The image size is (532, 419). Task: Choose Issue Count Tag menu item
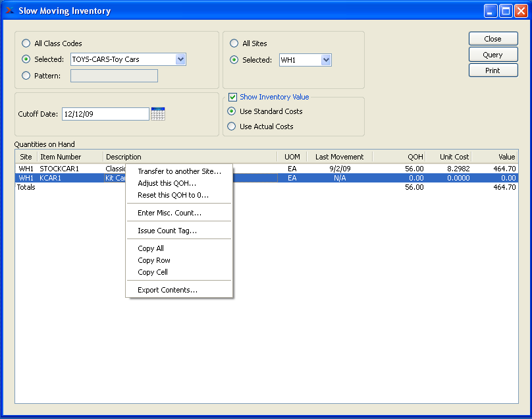pos(167,231)
